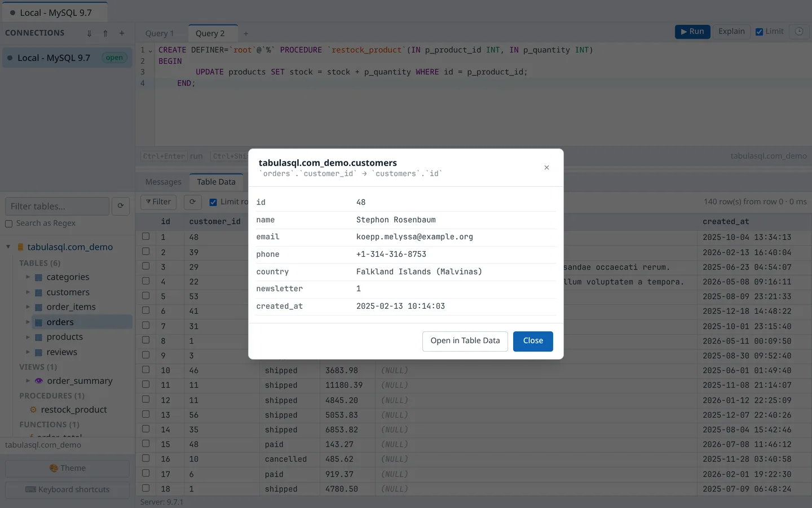The image size is (812, 508).
Task: Click the import connections down-arrow icon
Action: click(89, 33)
